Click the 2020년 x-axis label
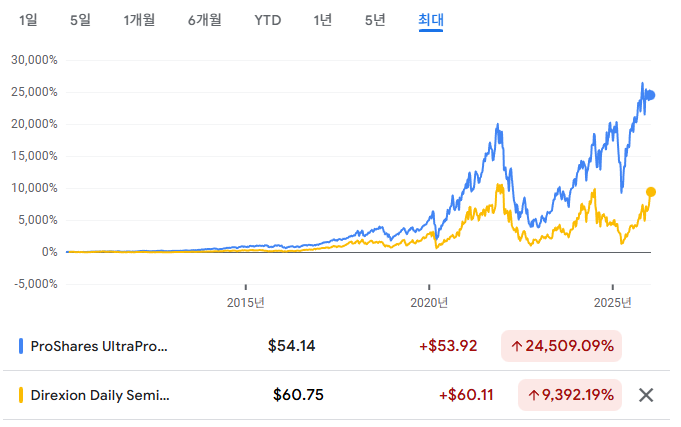This screenshot has height=427, width=681. coord(429,302)
